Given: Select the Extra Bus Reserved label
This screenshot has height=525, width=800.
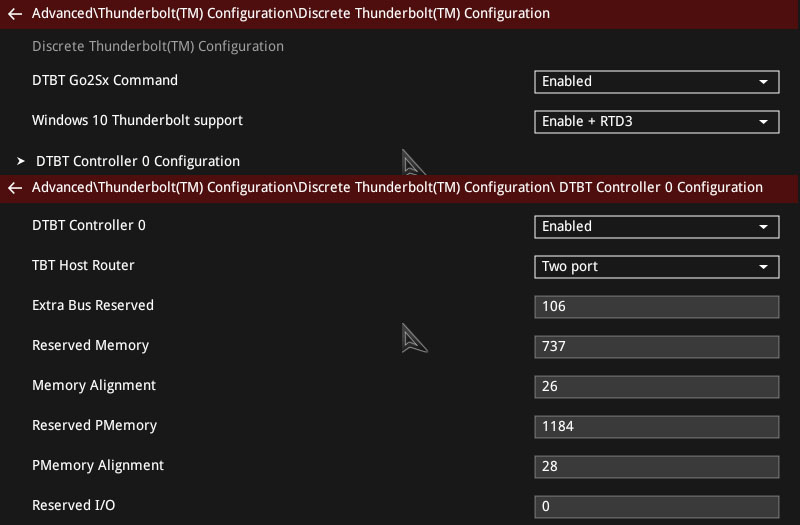Looking at the screenshot, I should 93,305.
